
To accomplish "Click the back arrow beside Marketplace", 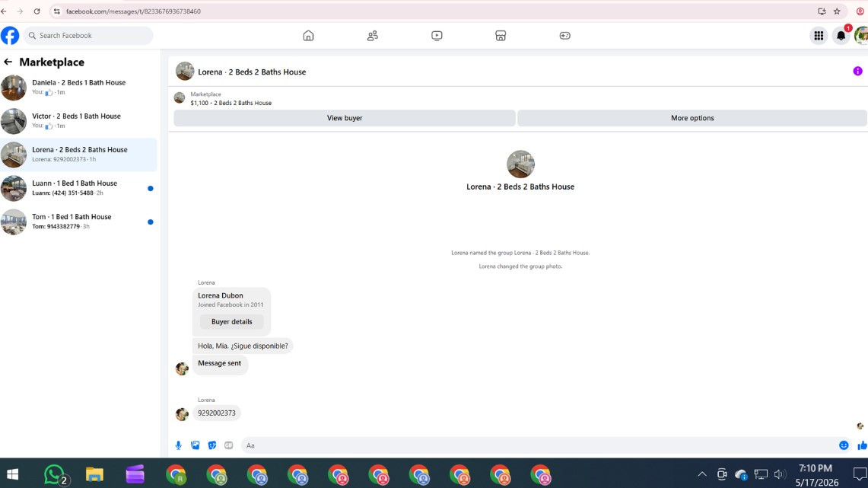I will (x=8, y=62).
